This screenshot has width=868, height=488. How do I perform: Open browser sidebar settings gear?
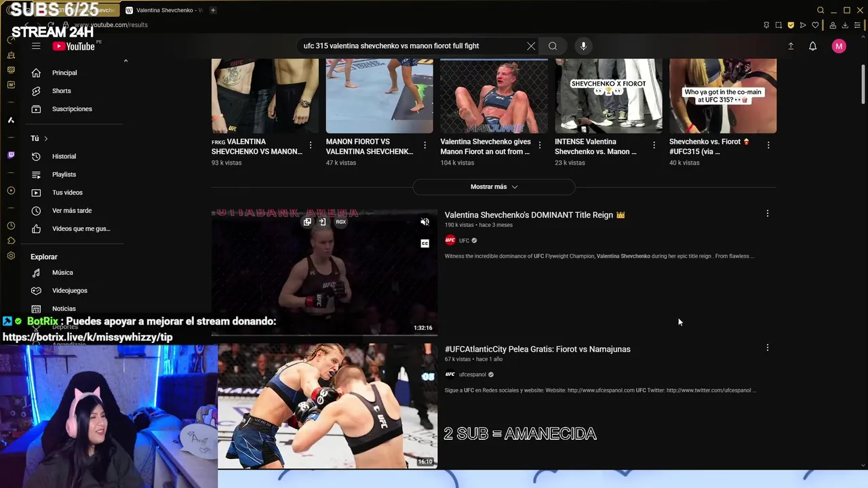[11, 256]
